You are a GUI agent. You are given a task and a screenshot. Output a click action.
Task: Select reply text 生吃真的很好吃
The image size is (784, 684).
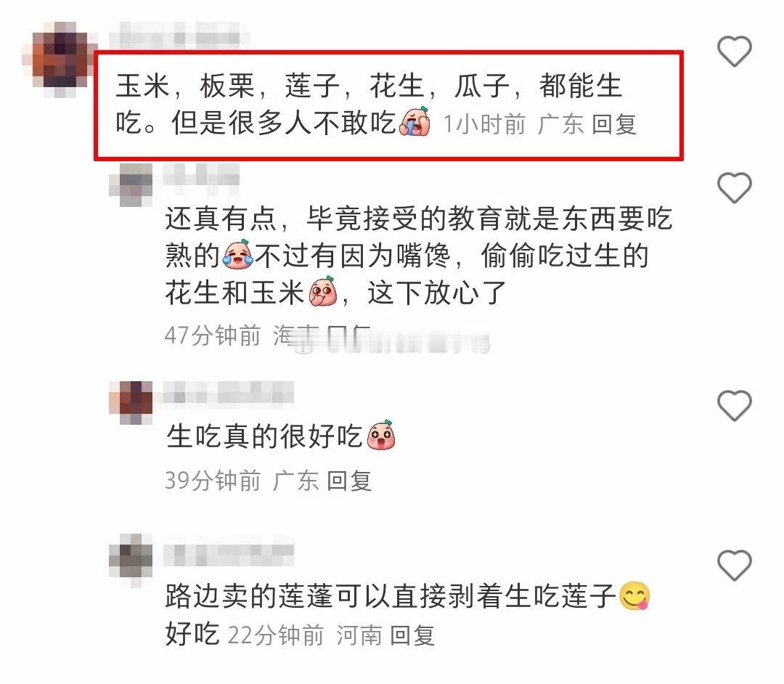coord(264,436)
